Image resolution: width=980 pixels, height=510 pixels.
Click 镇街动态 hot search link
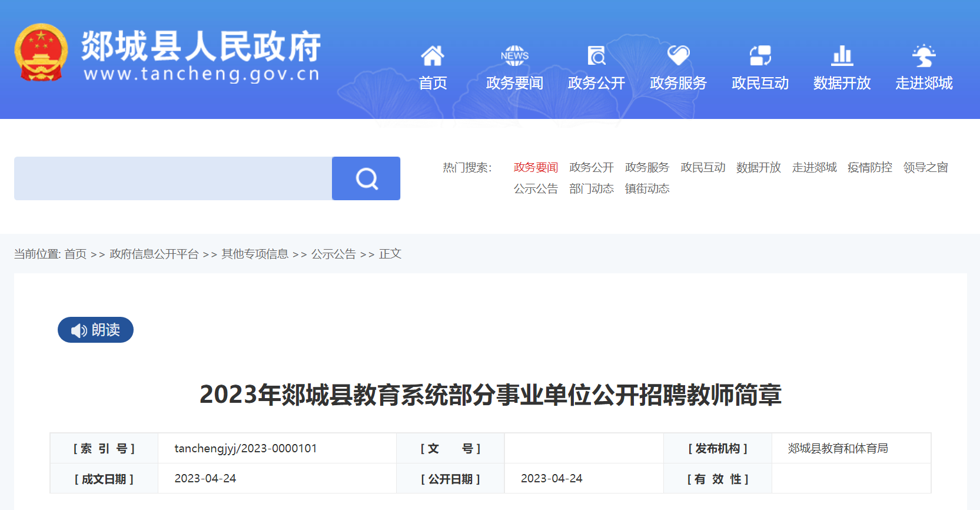647,189
